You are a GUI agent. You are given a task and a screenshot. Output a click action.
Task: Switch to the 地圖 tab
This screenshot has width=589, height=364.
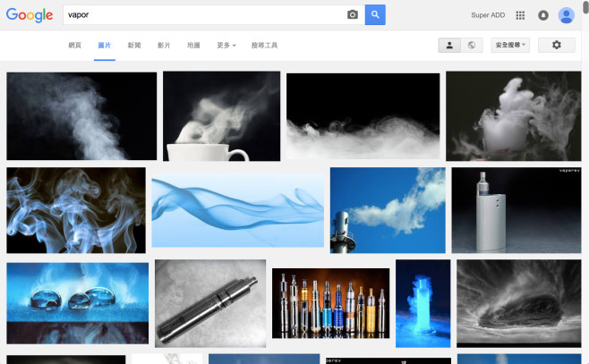coord(193,46)
